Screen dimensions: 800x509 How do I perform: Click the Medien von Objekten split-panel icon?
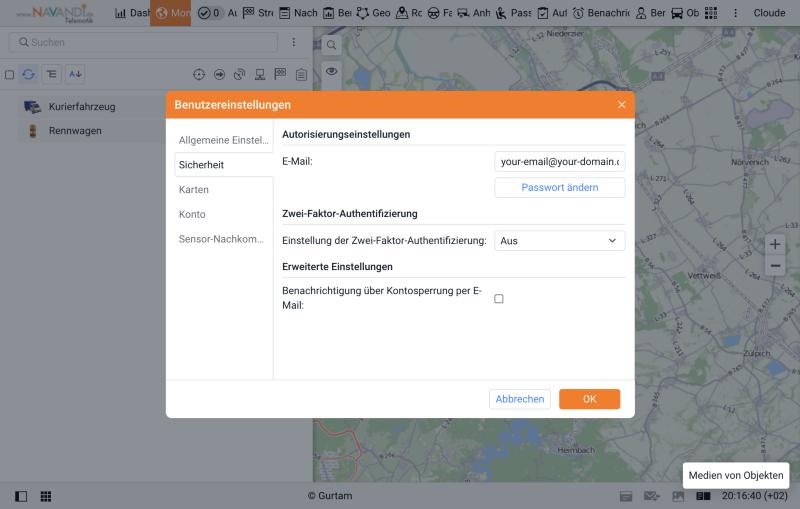click(704, 496)
